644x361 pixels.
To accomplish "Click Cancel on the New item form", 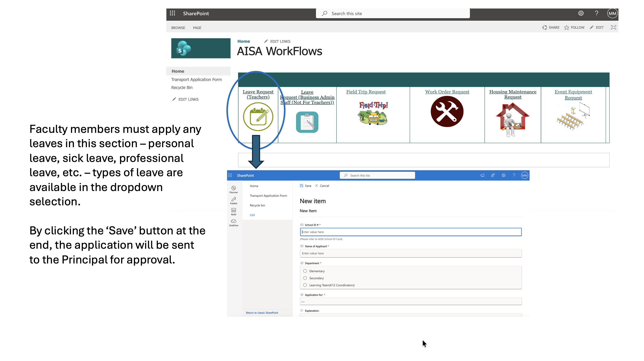I will 322,185.
